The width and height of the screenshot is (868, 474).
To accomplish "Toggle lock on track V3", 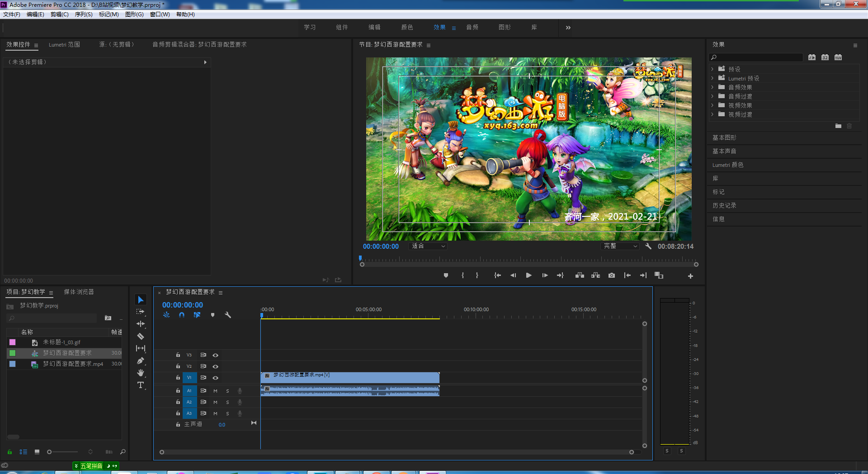I will [178, 355].
